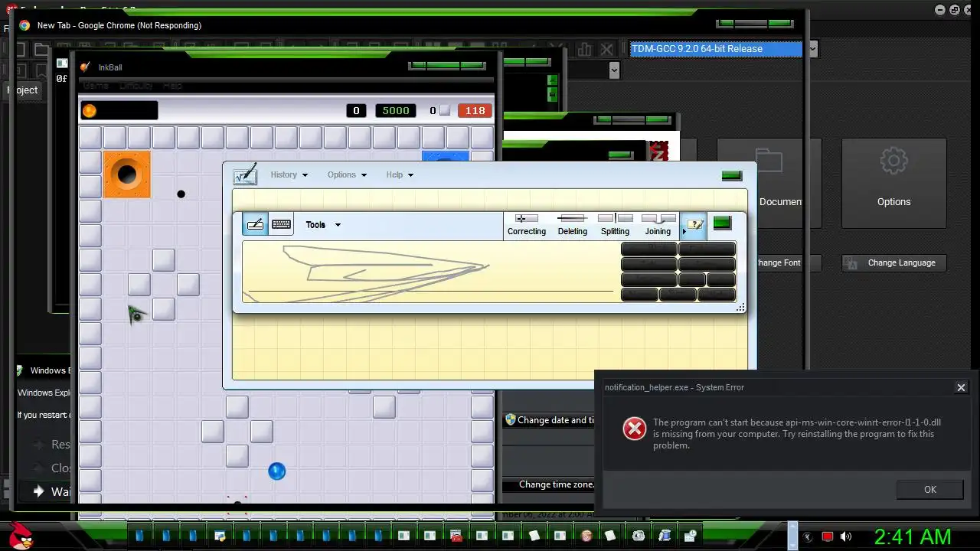Click the red error icon in dialog

(x=634, y=429)
